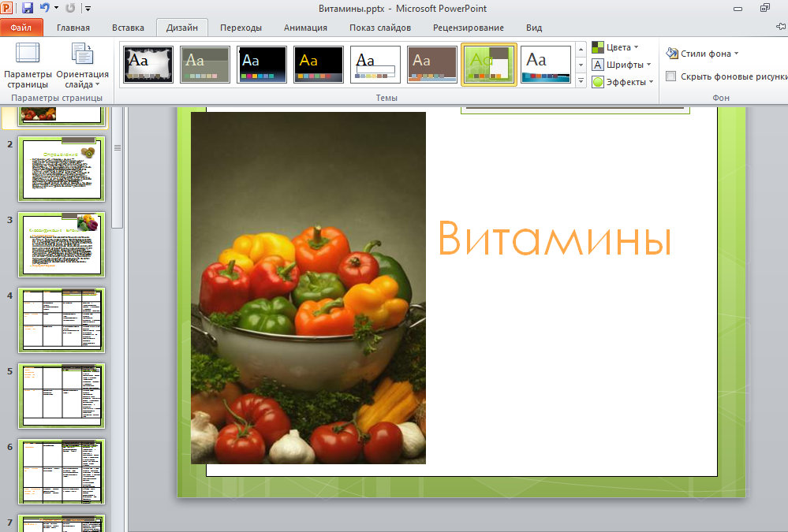Select slide 5 thumbnail
This screenshot has width=788, height=532.
[62, 396]
